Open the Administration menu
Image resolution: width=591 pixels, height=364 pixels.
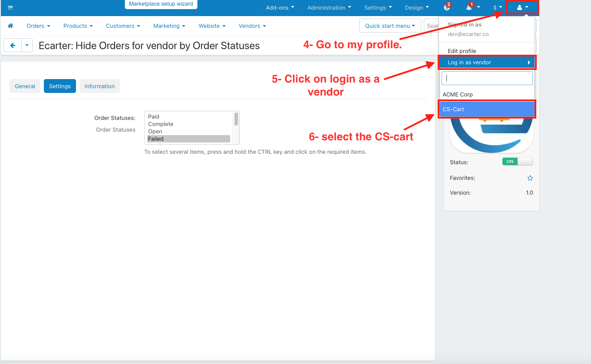click(x=329, y=7)
